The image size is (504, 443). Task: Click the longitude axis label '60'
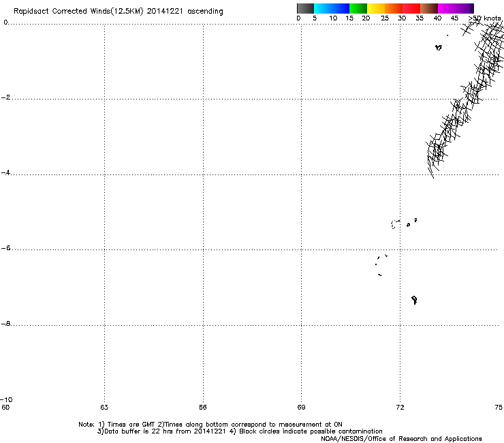[x=5, y=408]
